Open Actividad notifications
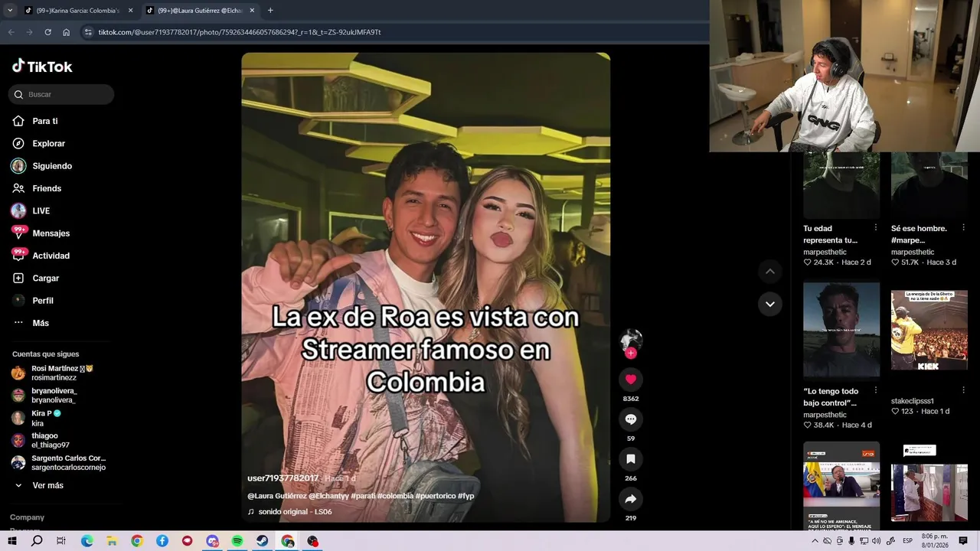The height and width of the screenshot is (551, 980). 41,256
